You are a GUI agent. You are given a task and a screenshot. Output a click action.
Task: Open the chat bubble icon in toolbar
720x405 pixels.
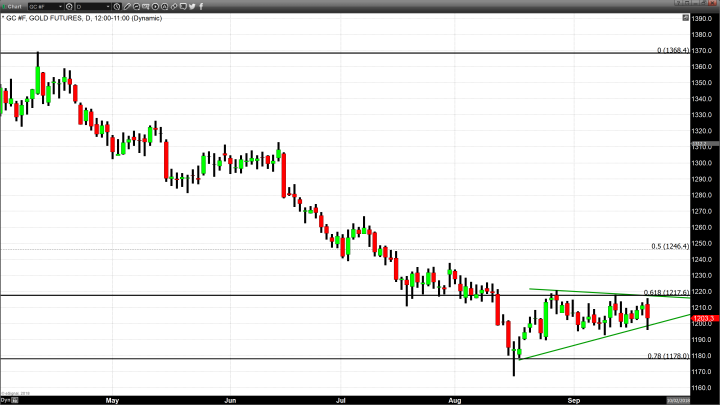pyautogui.click(x=183, y=6)
